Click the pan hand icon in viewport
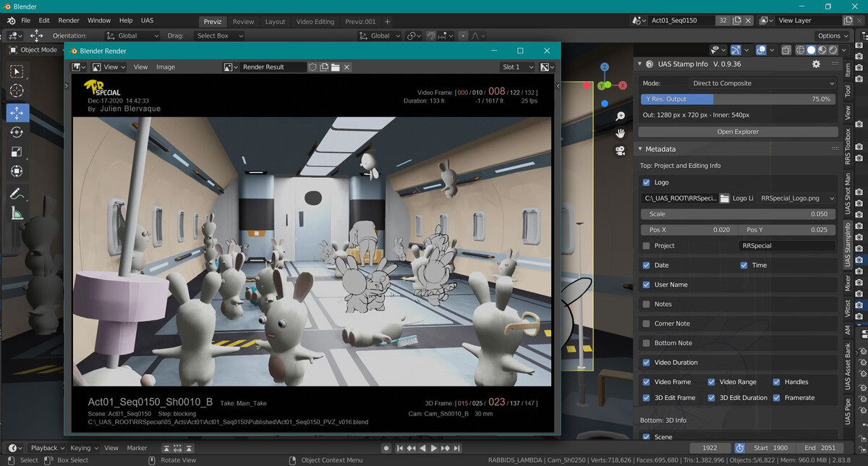The height and width of the screenshot is (466, 868). coord(620,133)
